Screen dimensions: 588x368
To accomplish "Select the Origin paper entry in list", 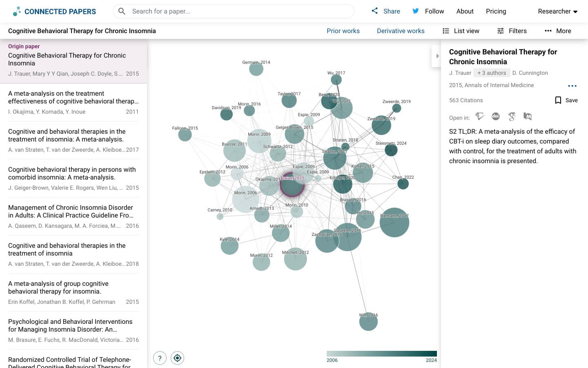I will click(x=73, y=61).
